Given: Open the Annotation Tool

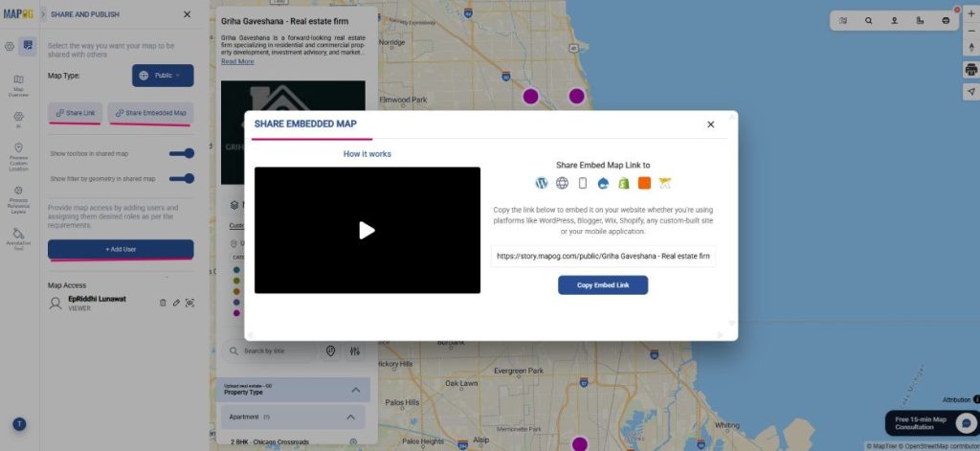Looking at the screenshot, I should tap(18, 239).
